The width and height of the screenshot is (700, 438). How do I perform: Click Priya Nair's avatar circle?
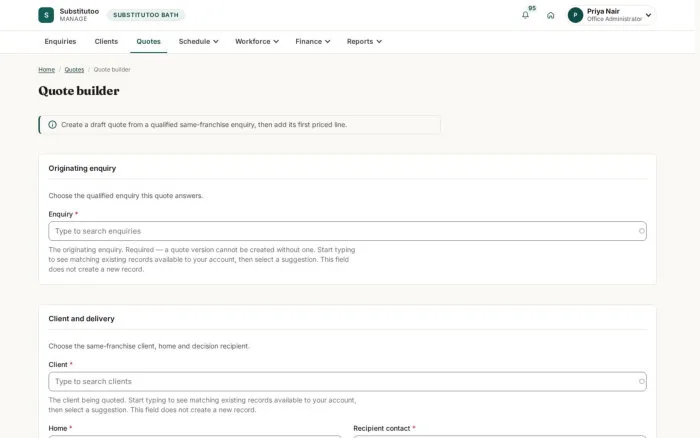(575, 15)
